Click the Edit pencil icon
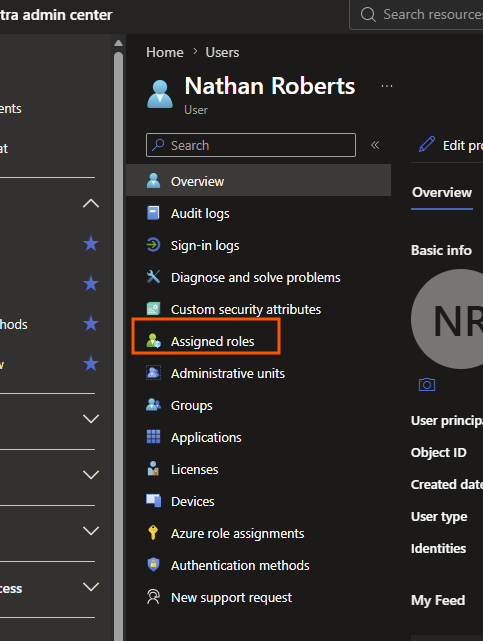Viewport: 483px width, 641px height. pyautogui.click(x=427, y=145)
